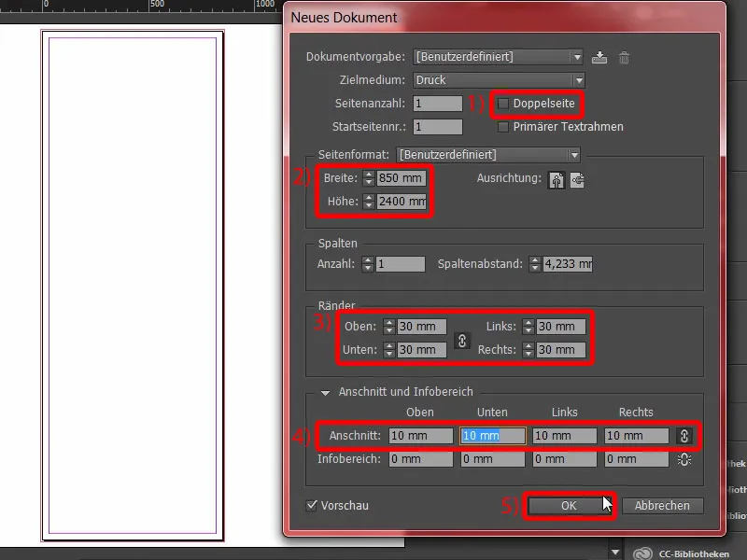
Task: Click Seitenanzahl input field
Action: point(437,104)
